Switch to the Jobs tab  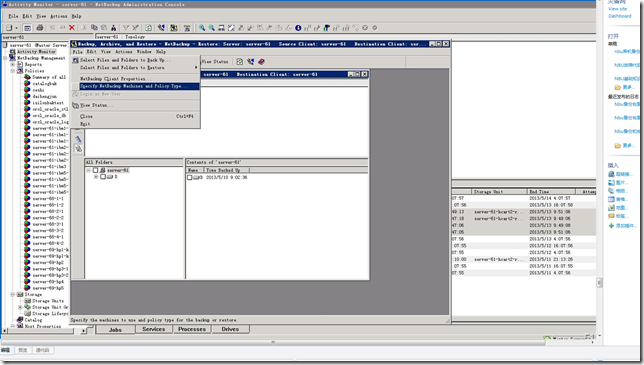coord(115,329)
